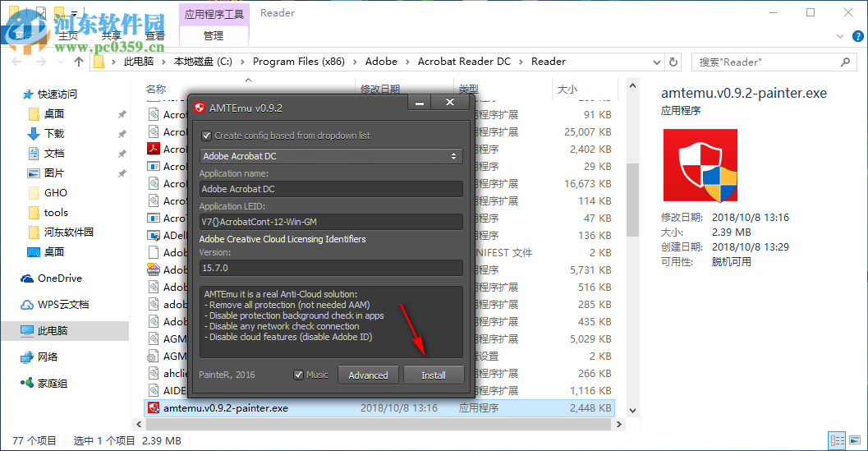This screenshot has height=451, width=868.
Task: Click Acrobat Reader DC breadcrumb segment
Action: [464, 62]
